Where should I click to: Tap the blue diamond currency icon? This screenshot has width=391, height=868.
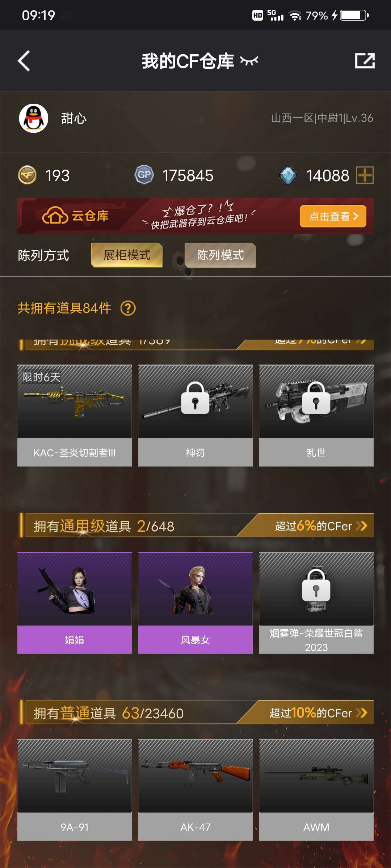(288, 175)
